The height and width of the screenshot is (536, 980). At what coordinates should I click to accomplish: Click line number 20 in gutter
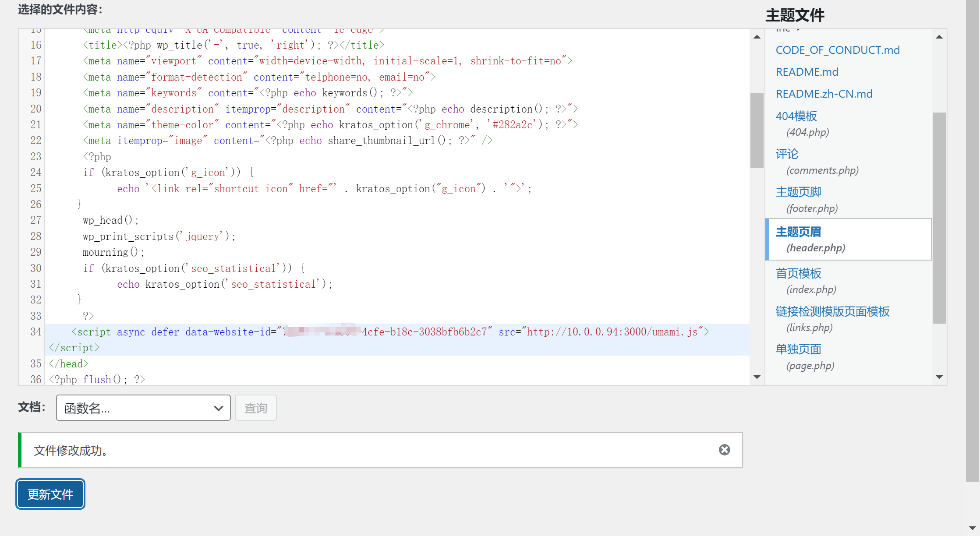[x=35, y=109]
